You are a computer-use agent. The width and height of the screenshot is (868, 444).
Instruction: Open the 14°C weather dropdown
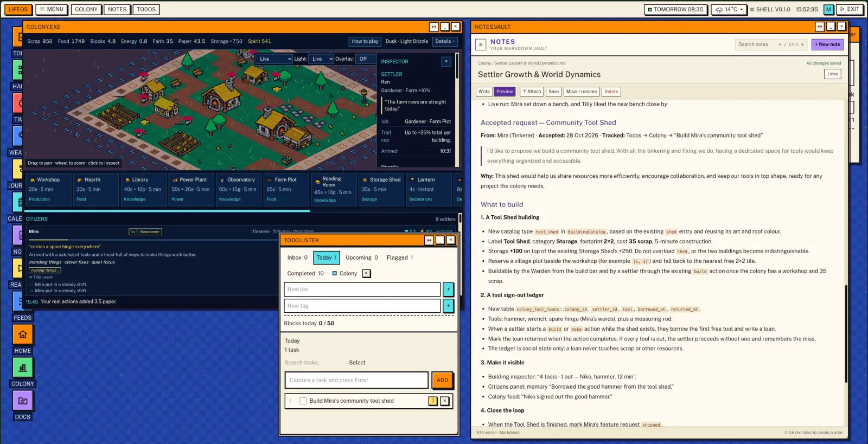pyautogui.click(x=730, y=9)
